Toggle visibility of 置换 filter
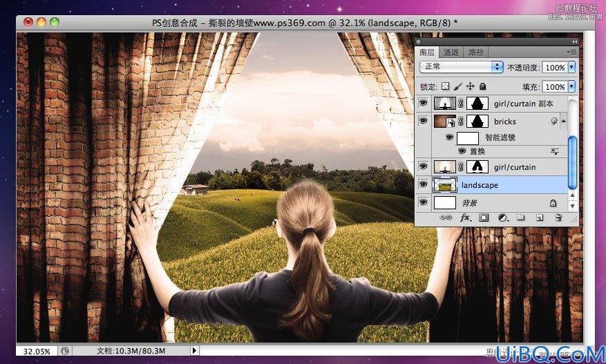This screenshot has height=364, width=606. (x=462, y=151)
